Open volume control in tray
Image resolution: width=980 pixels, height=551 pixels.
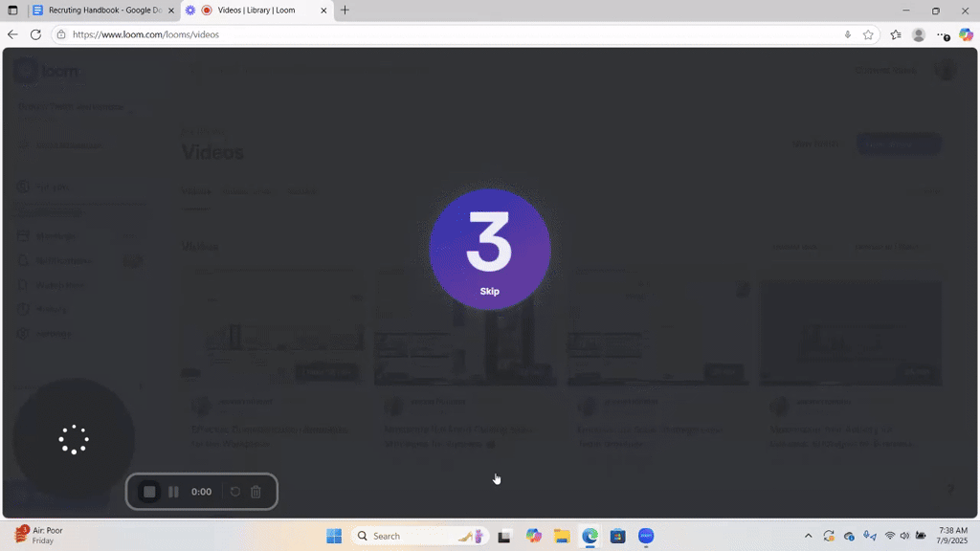click(x=904, y=536)
